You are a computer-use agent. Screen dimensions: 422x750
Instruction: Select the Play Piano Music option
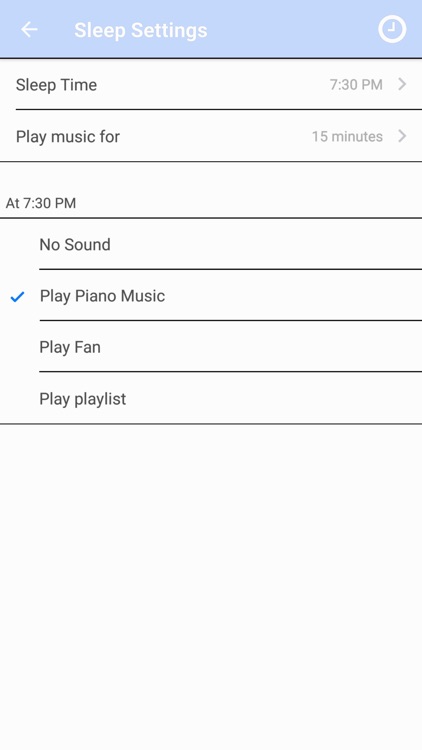[x=211, y=296]
